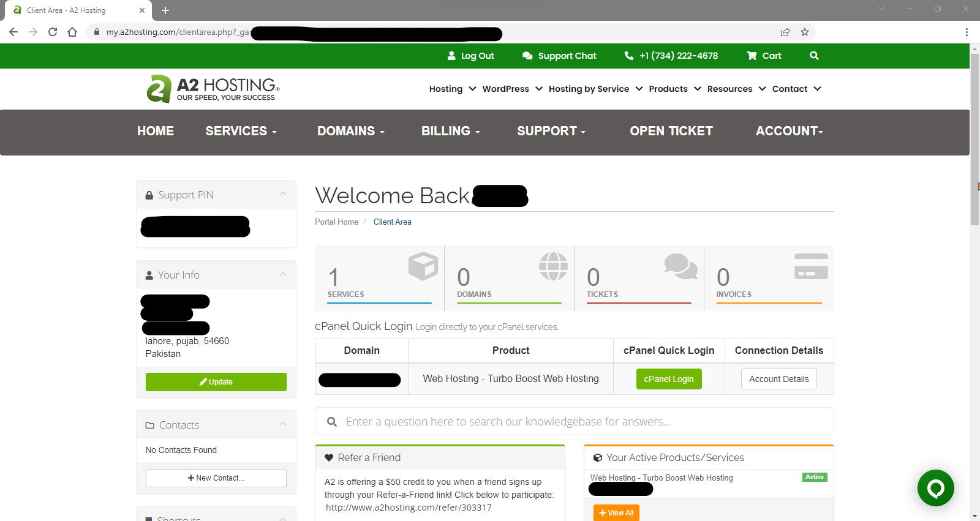Expand the Hosting by Service dropdown

(x=596, y=89)
